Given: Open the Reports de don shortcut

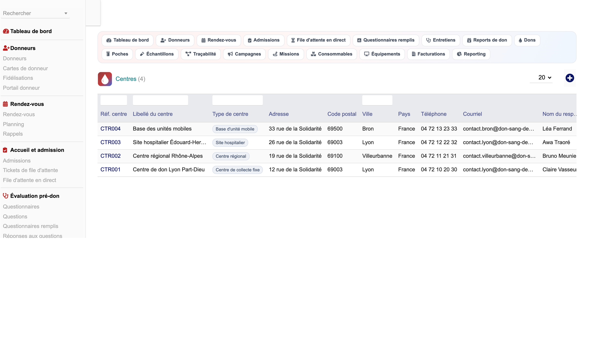Looking at the screenshot, I should tap(487, 40).
